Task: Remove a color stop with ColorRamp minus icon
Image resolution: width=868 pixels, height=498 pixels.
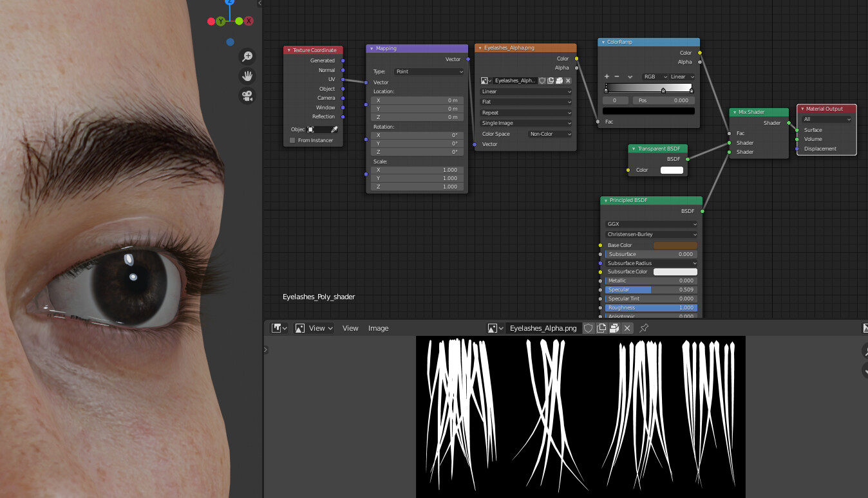Action: pyautogui.click(x=617, y=76)
